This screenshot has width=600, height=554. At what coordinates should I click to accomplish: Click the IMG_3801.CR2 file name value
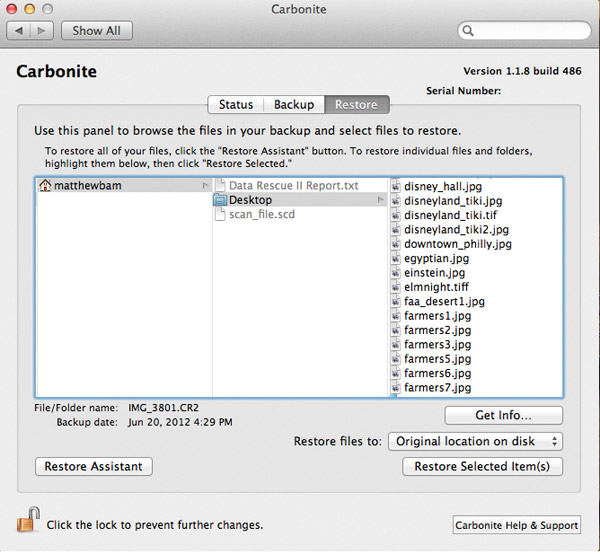tap(163, 408)
